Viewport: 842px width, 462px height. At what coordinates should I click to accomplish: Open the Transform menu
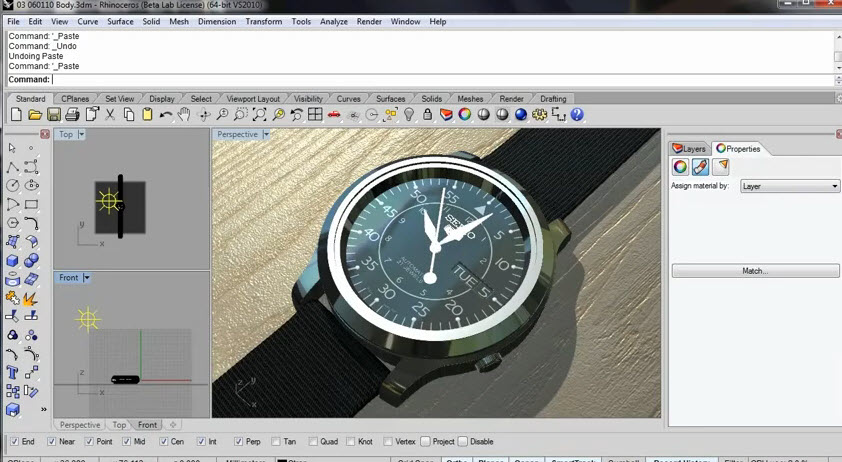click(264, 21)
